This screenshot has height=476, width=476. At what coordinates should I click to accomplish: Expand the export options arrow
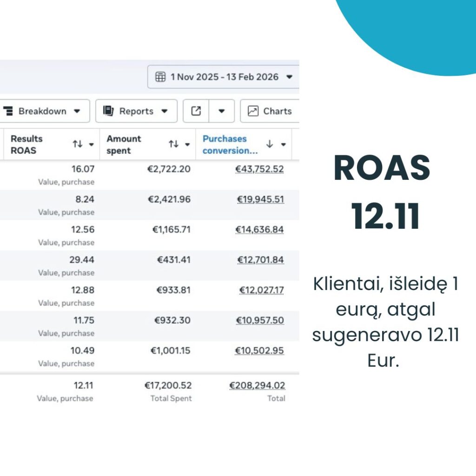point(222,111)
